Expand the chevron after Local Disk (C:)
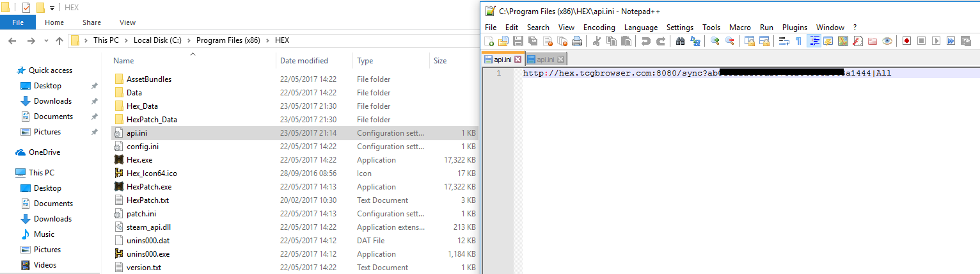Screen dimensions: 980x274 189,40
